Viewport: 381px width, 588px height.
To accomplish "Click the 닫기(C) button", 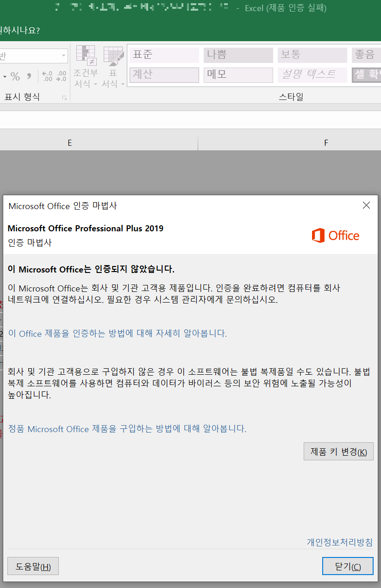I will click(348, 566).
